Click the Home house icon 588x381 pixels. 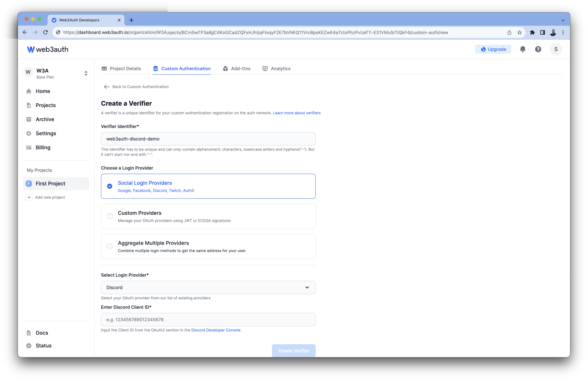click(29, 91)
